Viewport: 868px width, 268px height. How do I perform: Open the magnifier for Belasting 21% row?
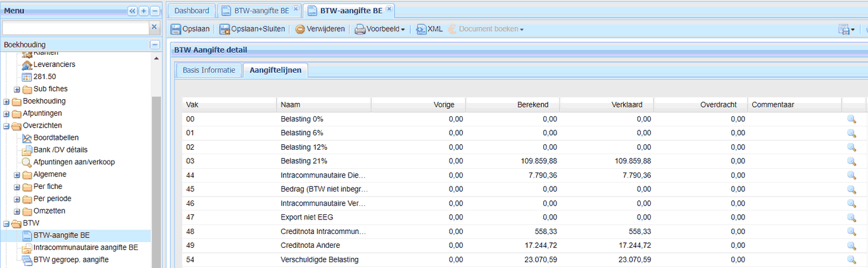pos(852,161)
